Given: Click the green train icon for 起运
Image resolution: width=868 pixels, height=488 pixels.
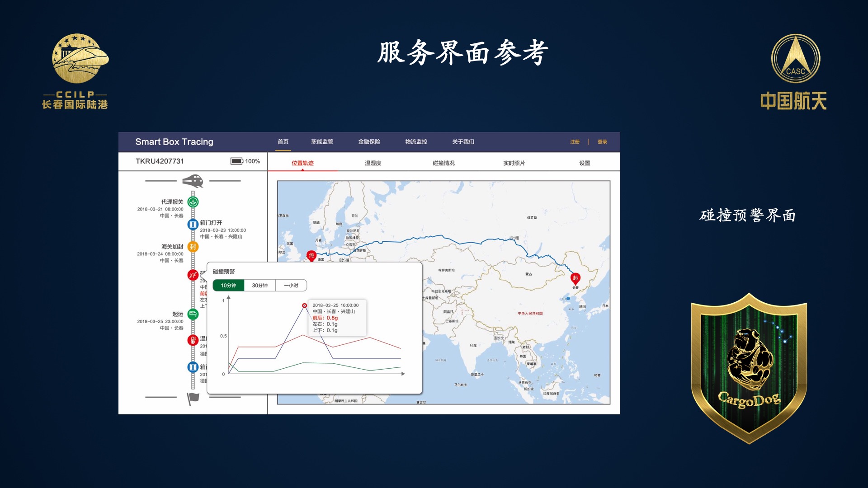Looking at the screenshot, I should click(x=193, y=314).
